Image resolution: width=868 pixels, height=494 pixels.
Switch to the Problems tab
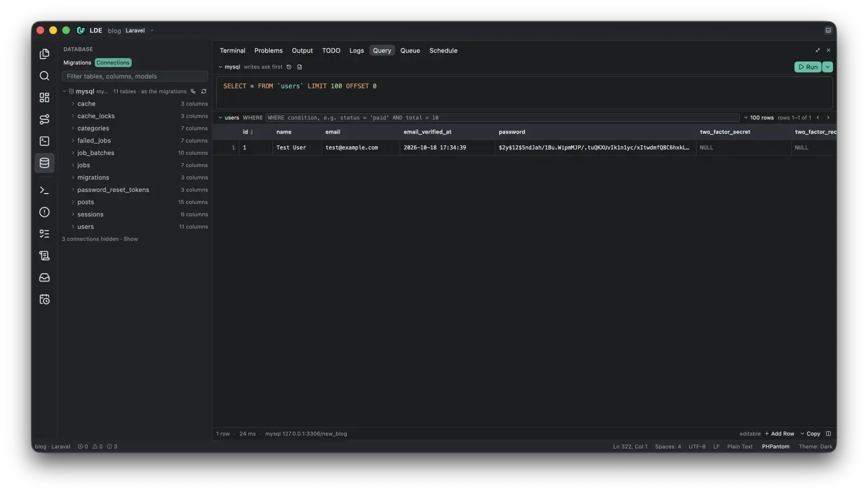point(269,50)
